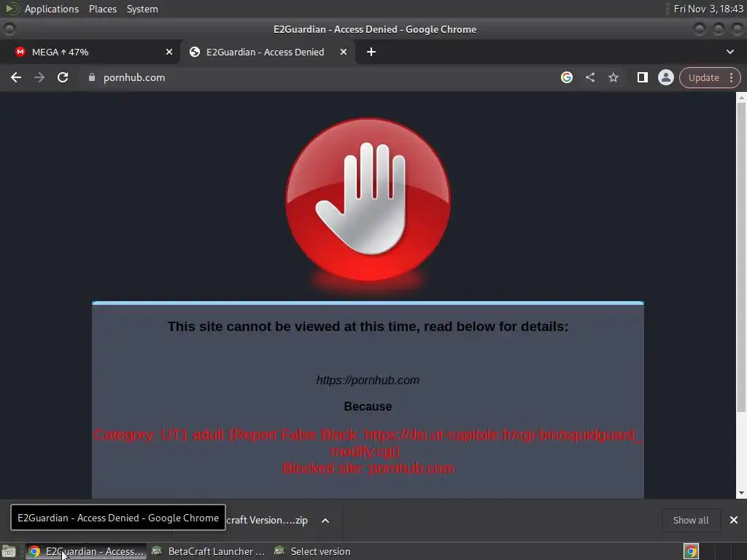Screen dimensions: 747x560
Task: Click the Chrome workspace switcher icon
Action: tap(691, 551)
